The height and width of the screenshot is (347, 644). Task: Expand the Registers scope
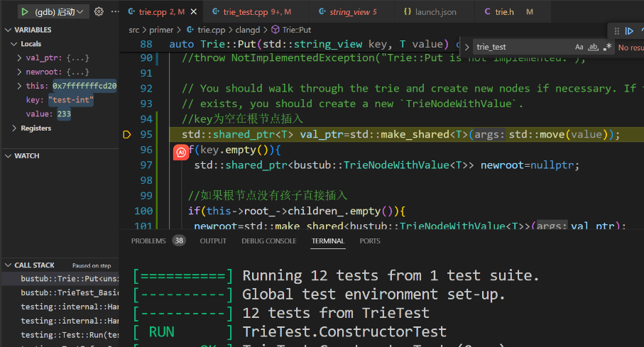point(14,128)
